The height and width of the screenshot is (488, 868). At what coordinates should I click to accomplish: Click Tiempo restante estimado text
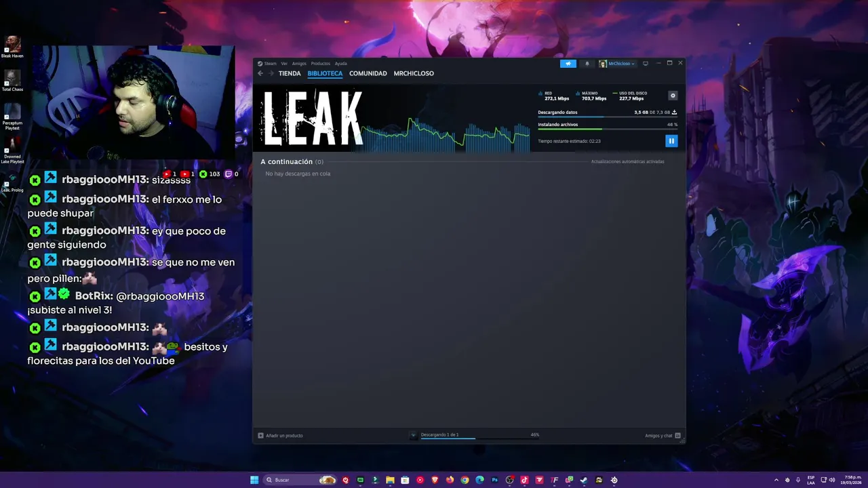point(569,141)
